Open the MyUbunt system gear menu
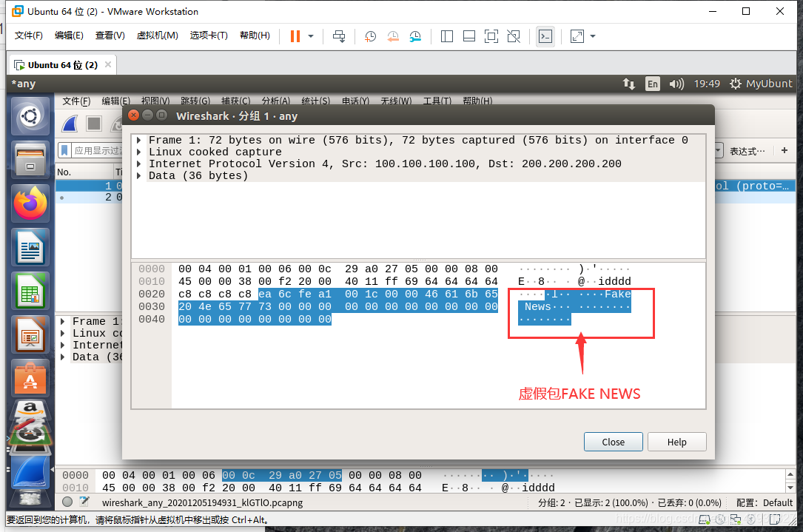Screen dimensions: 803x532 click(x=761, y=84)
